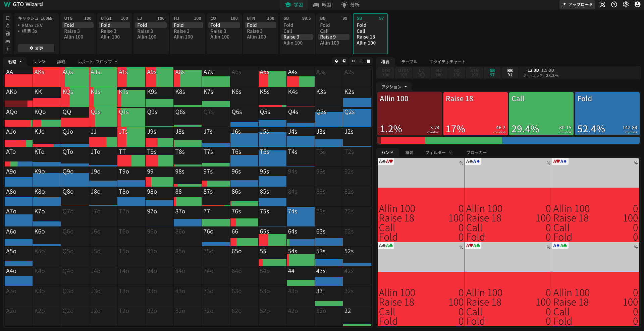The image size is (644, 331).
Task: Open the user account profile icon
Action: (x=637, y=4)
